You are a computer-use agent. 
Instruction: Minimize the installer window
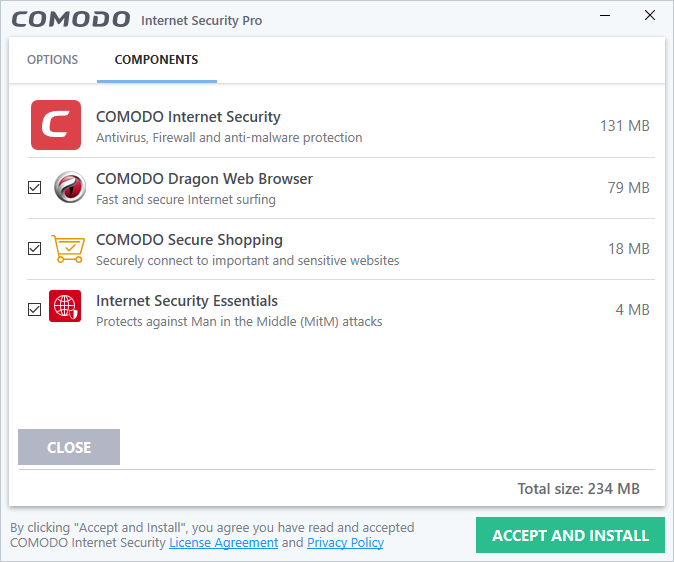tap(605, 15)
